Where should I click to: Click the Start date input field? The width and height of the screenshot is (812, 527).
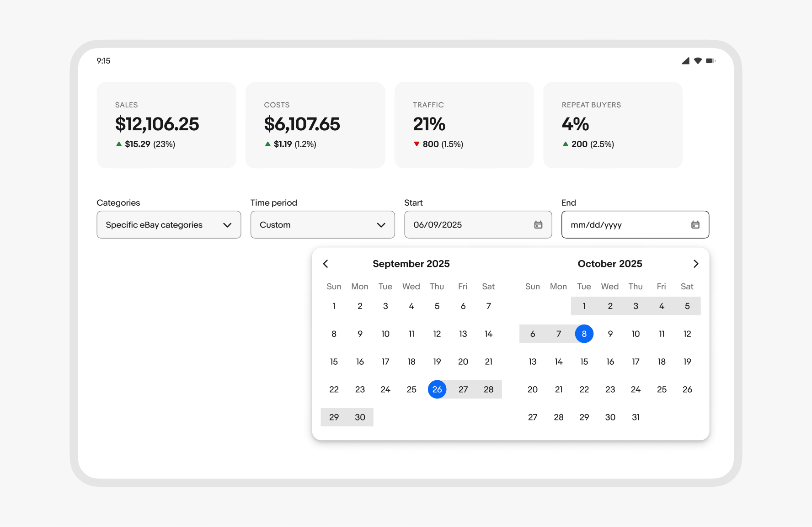pyautogui.click(x=478, y=224)
